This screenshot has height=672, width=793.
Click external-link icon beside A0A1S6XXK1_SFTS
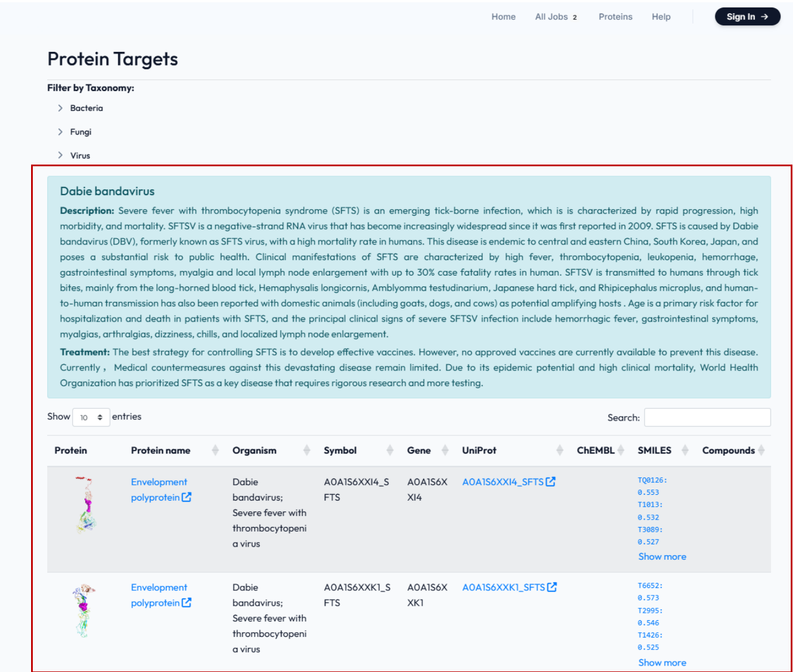pyautogui.click(x=552, y=587)
